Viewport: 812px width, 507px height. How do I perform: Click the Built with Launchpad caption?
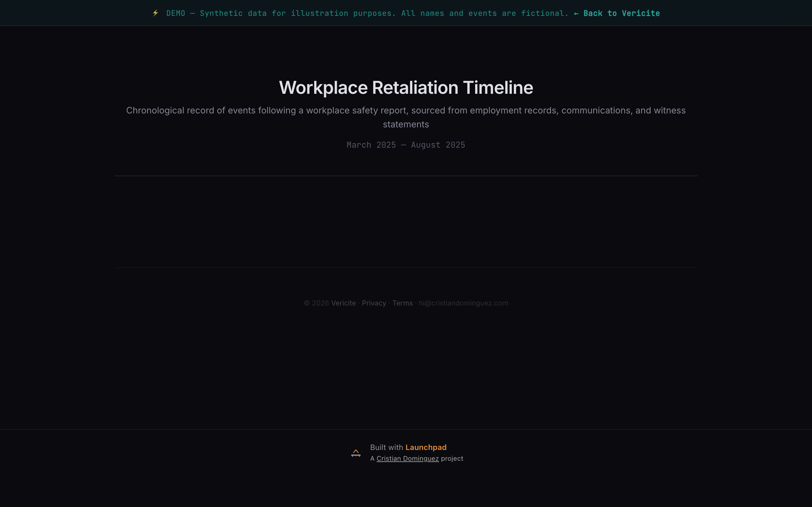pos(408,447)
